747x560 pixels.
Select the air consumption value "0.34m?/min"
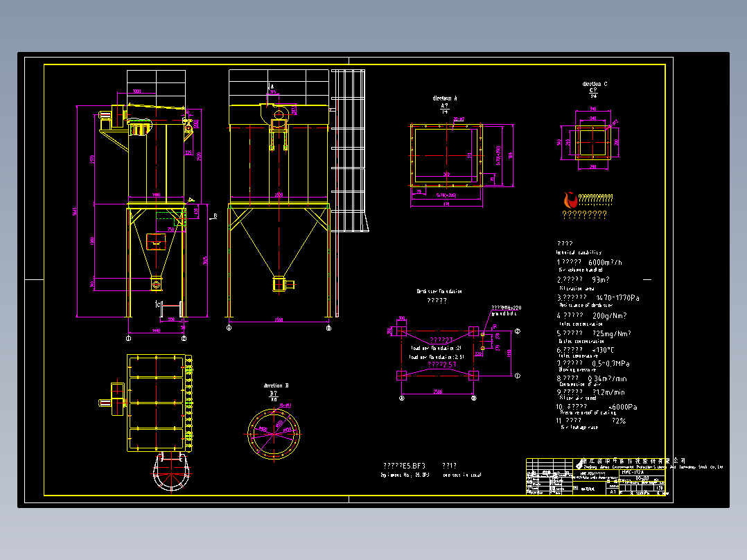[x=608, y=379]
